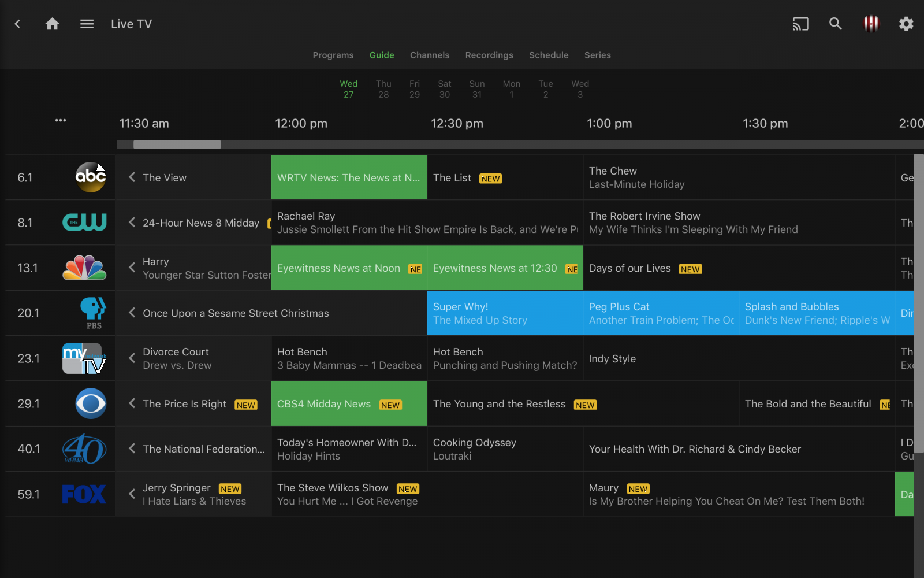The image size is (924, 578).
Task: Switch to the Channels tab
Action: click(x=430, y=55)
